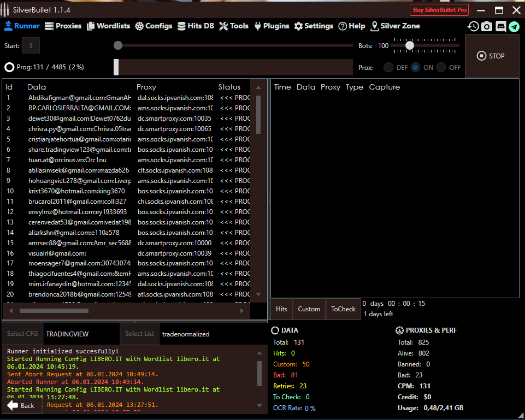Click the Start position slider handle
The image size is (525, 420).
click(118, 45)
